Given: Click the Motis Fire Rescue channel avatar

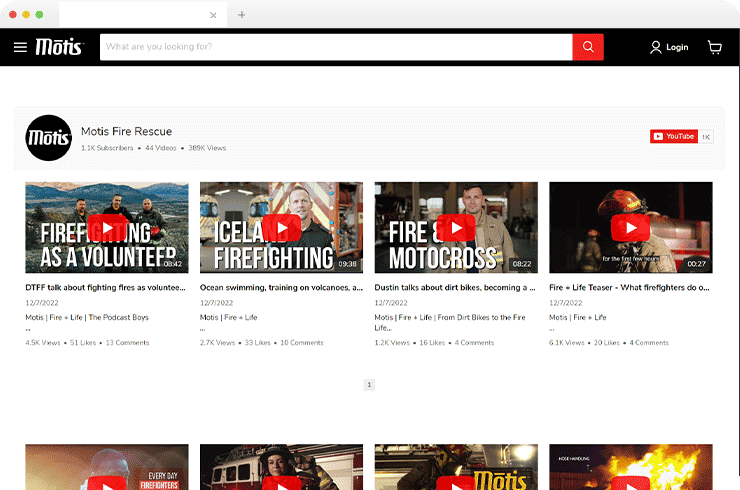Looking at the screenshot, I should coord(48,138).
